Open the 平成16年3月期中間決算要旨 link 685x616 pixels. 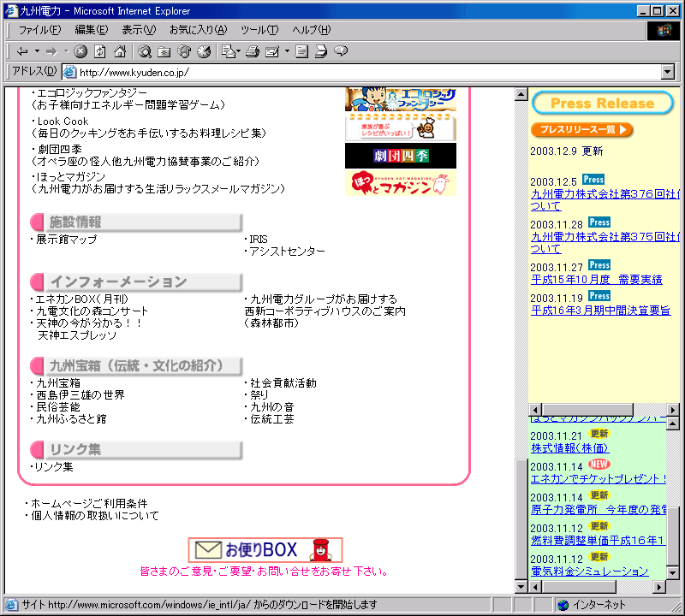601,311
